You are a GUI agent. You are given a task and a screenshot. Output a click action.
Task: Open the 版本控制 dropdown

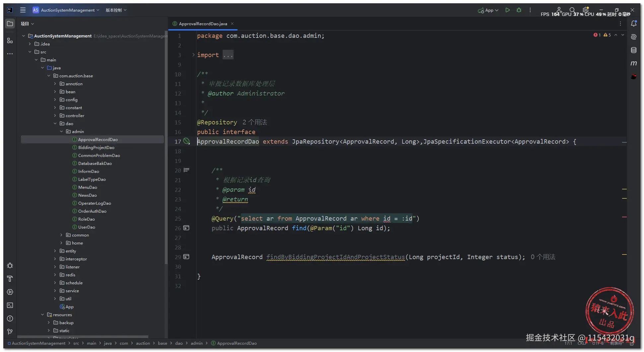coord(116,10)
